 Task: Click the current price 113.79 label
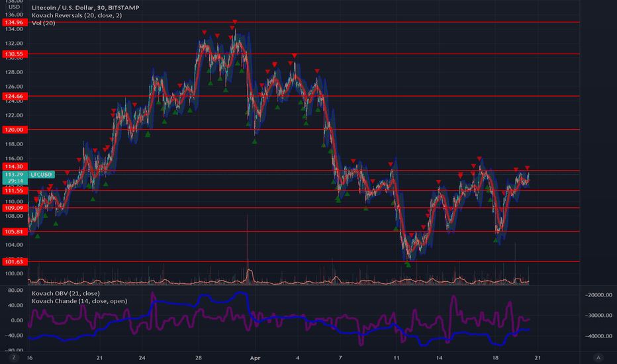[14, 174]
